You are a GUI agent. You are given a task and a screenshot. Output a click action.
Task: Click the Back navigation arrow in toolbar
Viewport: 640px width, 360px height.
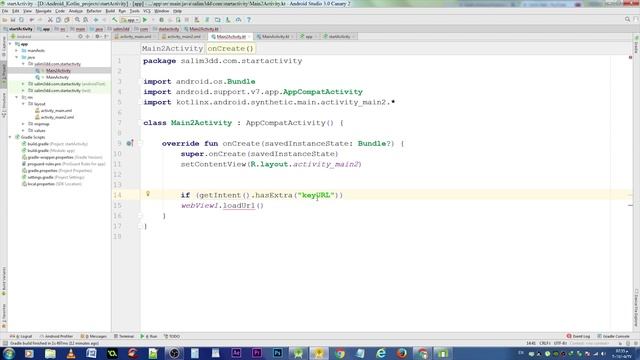[96, 20]
